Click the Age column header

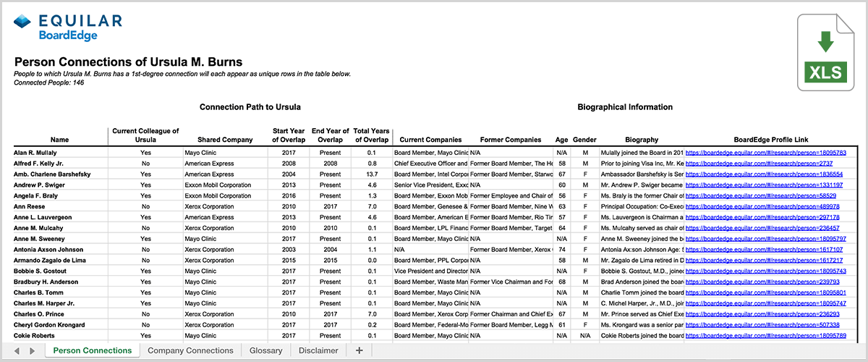(561, 140)
